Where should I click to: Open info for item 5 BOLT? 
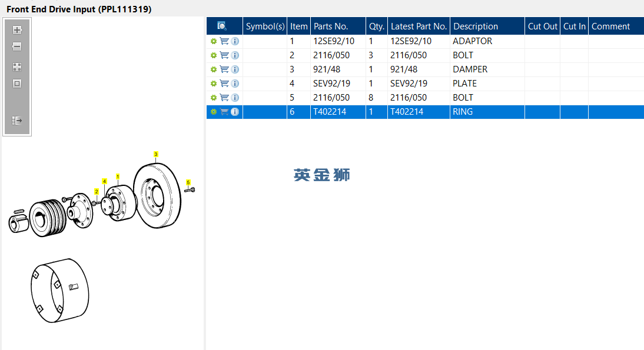click(235, 98)
